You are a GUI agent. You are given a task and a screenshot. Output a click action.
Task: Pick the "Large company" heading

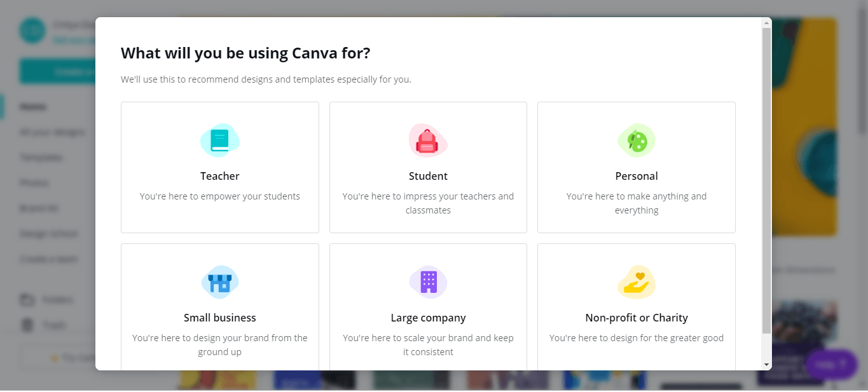(428, 318)
